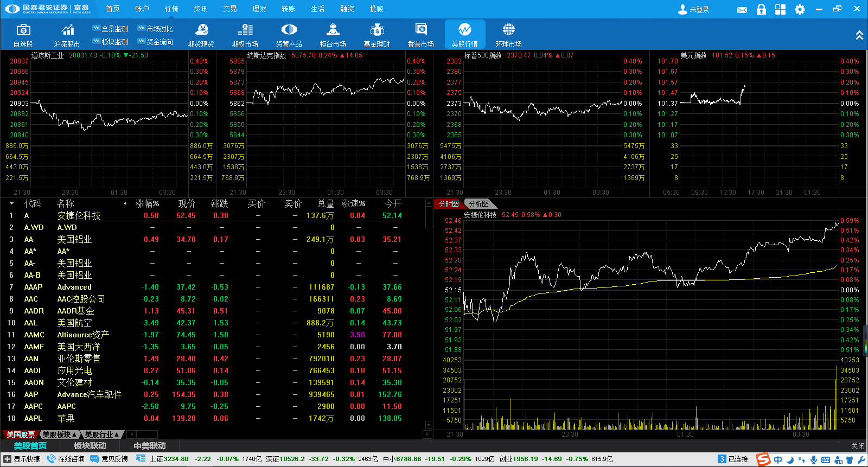Viewport: 868px width, 467px height.
Task: Open 意见反馈 feedback
Action: pos(109,459)
